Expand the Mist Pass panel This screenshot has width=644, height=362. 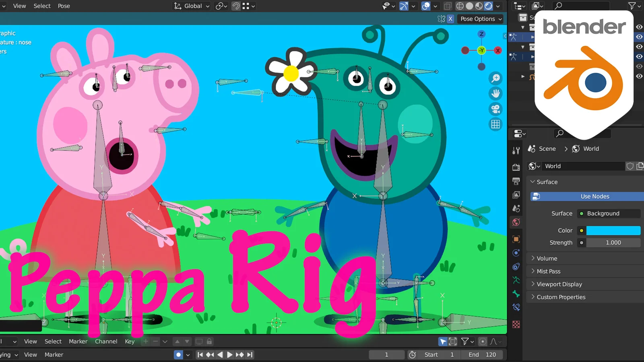point(548,271)
